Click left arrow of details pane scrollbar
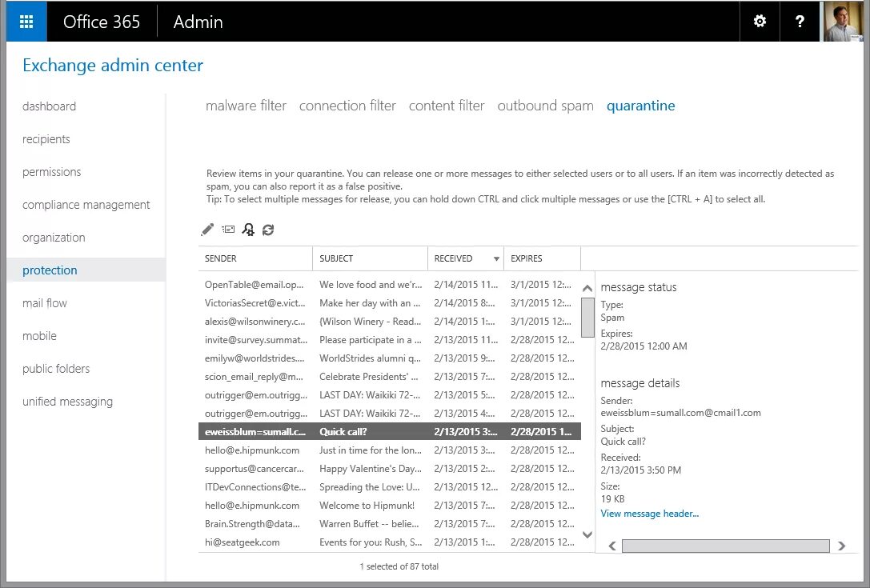 [x=612, y=546]
